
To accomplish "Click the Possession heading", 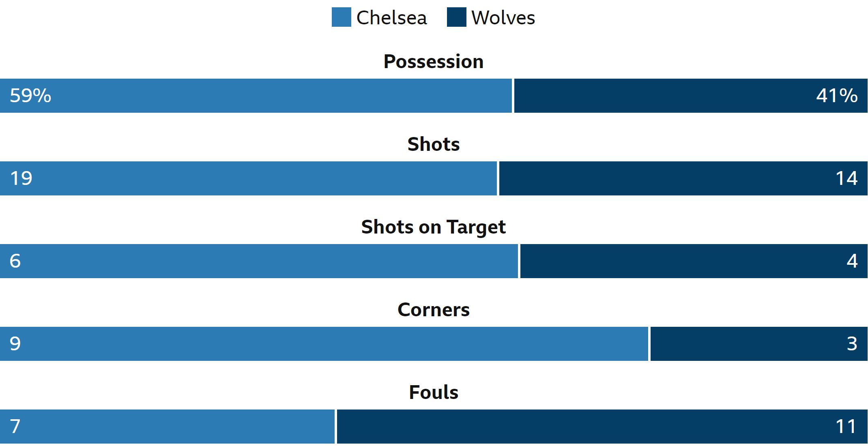I will [434, 62].
